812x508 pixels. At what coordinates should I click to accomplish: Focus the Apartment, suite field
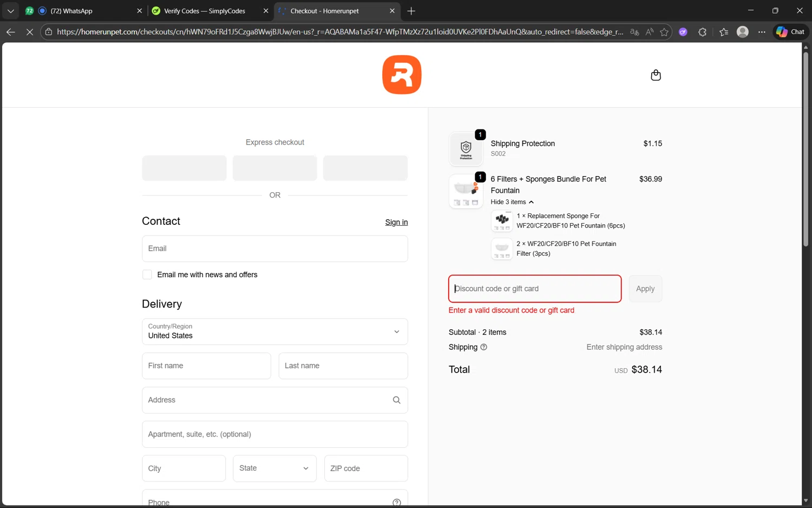coord(275,434)
